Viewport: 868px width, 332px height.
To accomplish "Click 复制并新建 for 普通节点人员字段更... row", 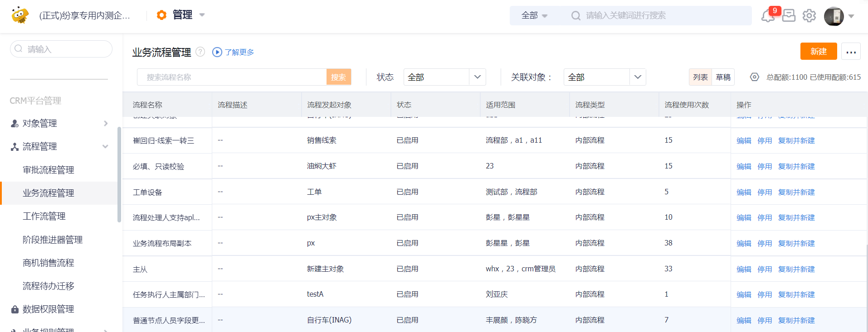I will (x=796, y=320).
